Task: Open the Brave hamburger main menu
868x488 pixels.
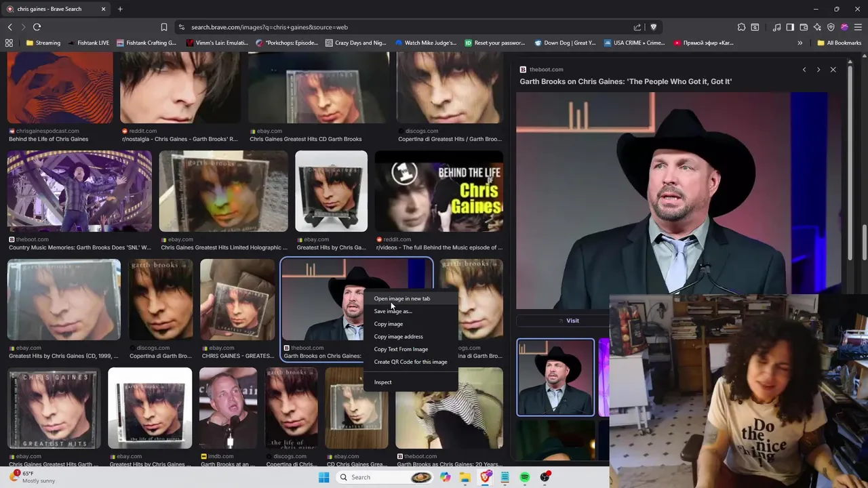Action: pos(858,27)
